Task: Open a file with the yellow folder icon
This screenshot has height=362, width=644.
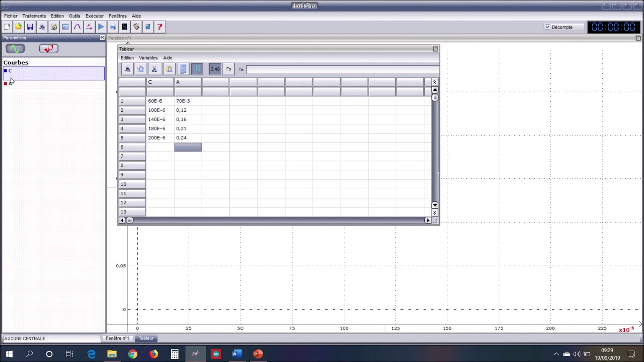Action: click(x=18, y=27)
